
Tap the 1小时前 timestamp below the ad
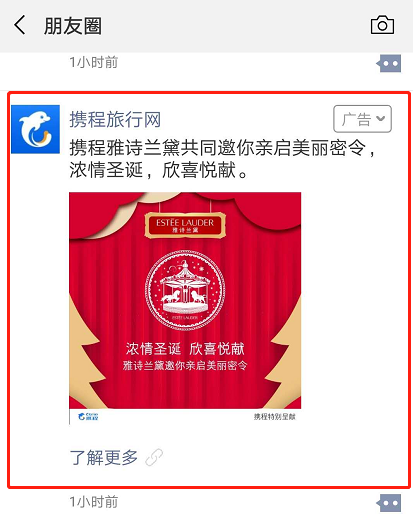coord(94,502)
